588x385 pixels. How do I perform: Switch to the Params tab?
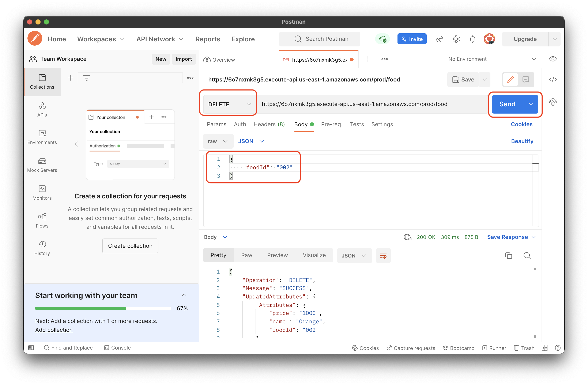(x=216, y=124)
